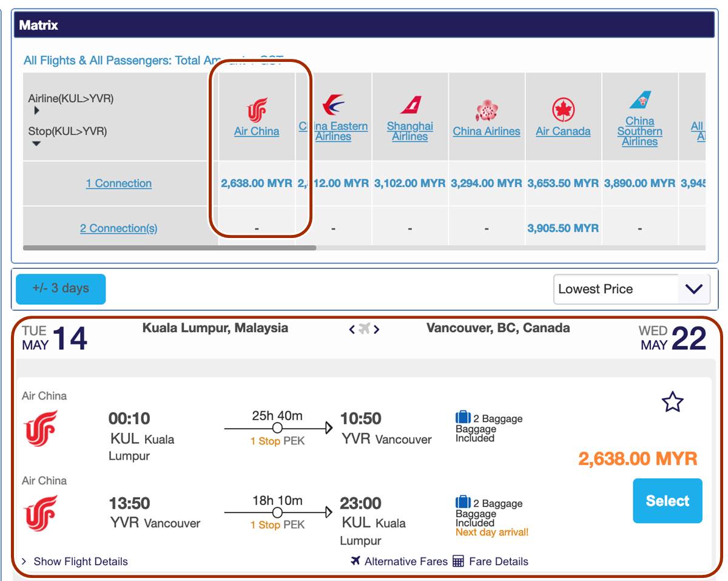The image size is (728, 581).
Task: Filter by 2 Connection(s)
Action: point(119,228)
